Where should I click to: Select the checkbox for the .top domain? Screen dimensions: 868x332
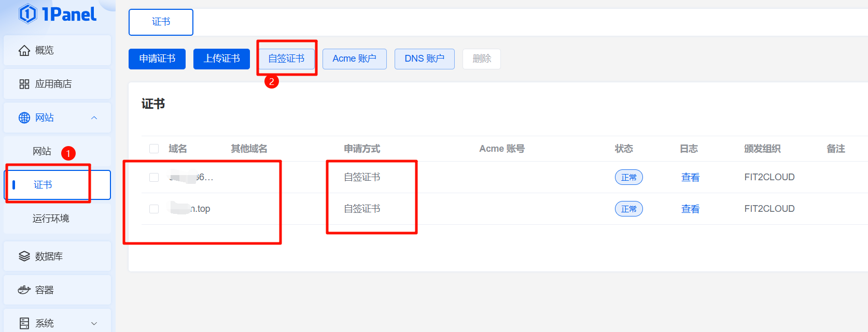(154, 209)
